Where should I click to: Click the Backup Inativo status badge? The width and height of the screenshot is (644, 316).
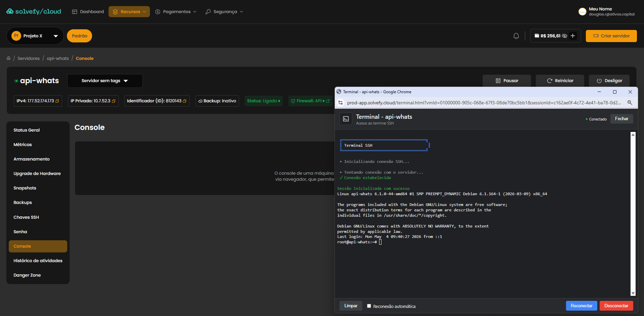point(217,101)
